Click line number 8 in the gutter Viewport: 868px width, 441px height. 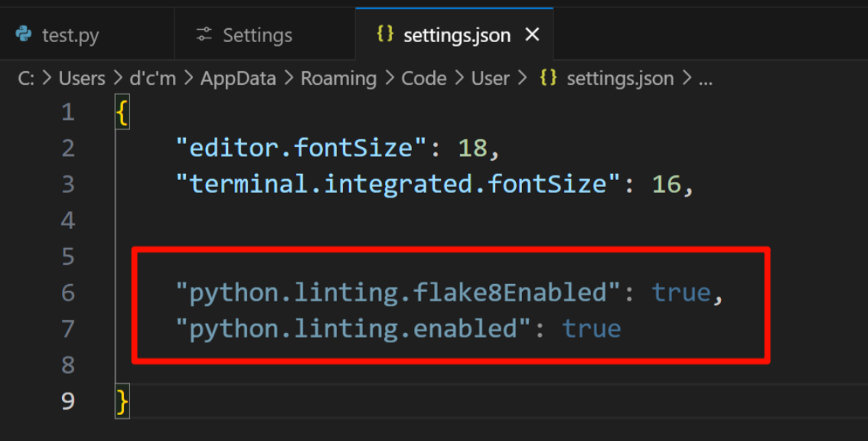tap(68, 364)
